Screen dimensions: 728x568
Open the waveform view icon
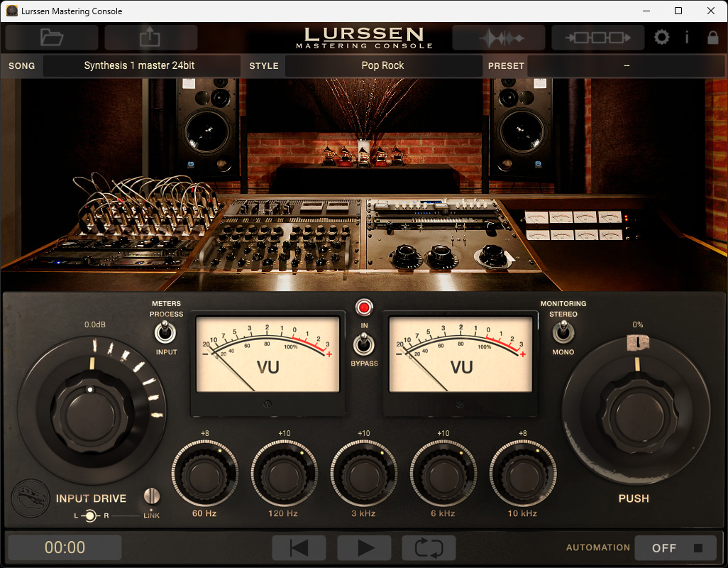click(x=499, y=37)
